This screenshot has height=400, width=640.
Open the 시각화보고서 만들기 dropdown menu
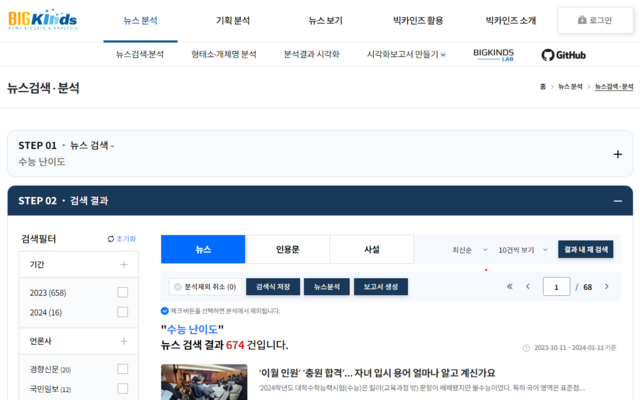[406, 54]
